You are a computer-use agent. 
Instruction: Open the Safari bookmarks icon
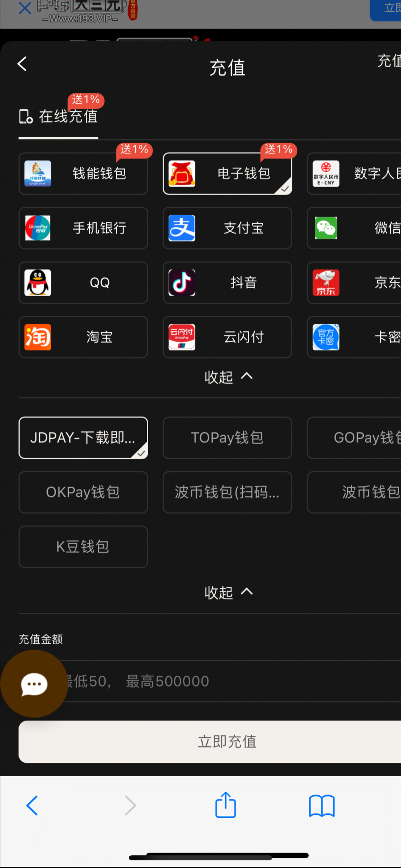pos(321,806)
